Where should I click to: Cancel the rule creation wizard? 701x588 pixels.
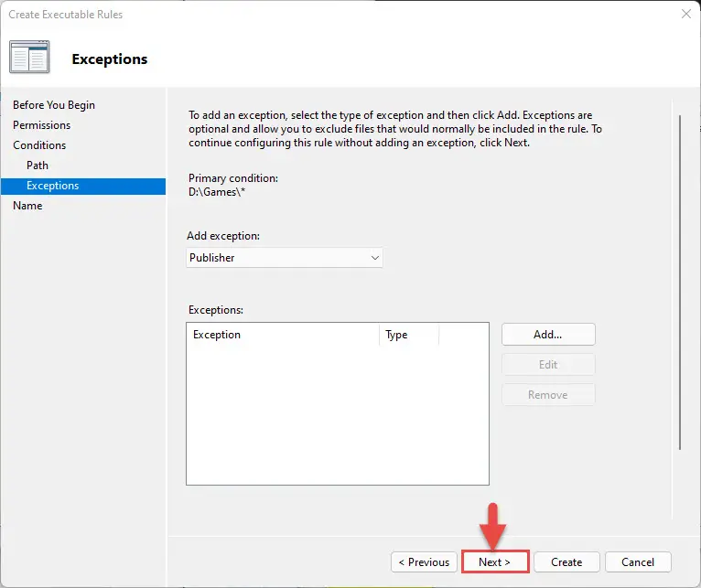[x=638, y=561]
